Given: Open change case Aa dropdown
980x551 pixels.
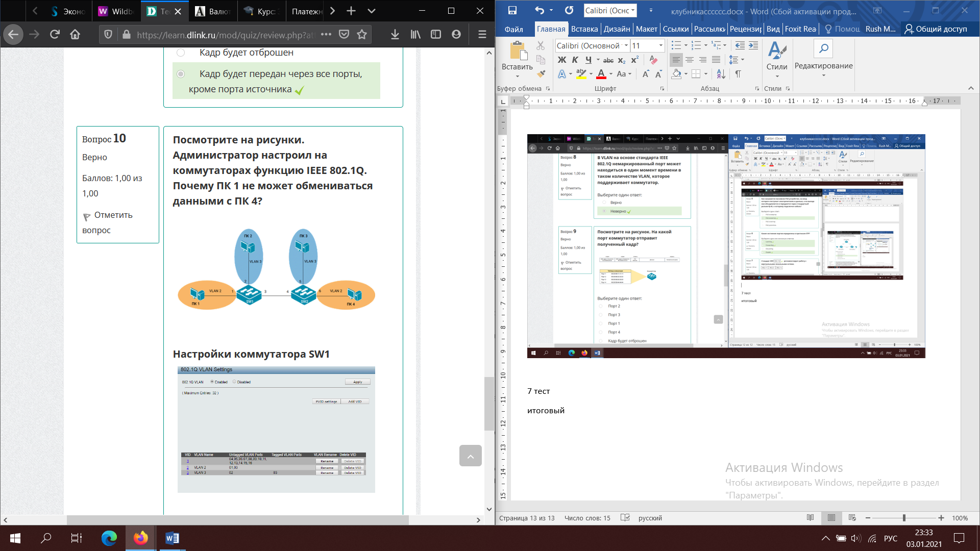Looking at the screenshot, I should click(624, 74).
